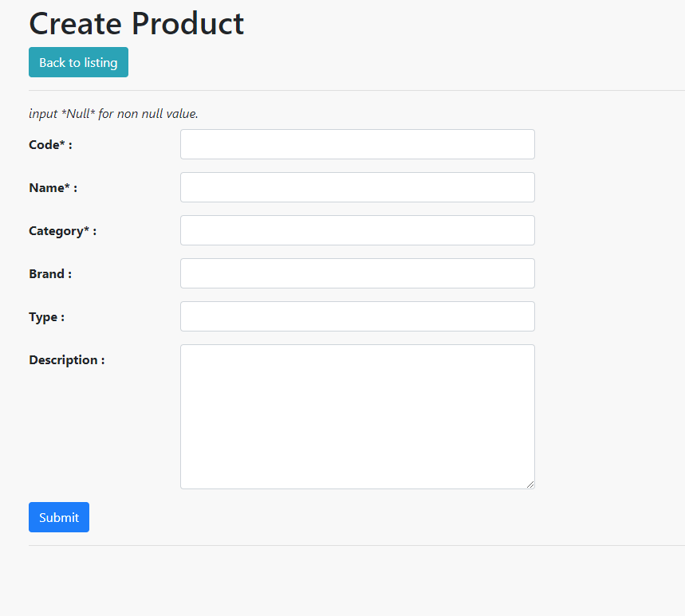Click the Name input field
The height and width of the screenshot is (616, 685).
click(x=356, y=187)
